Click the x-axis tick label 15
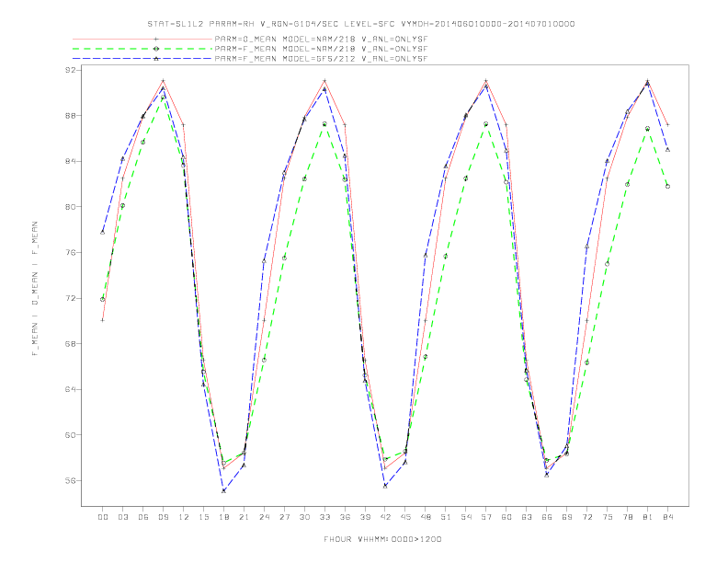 [203, 517]
